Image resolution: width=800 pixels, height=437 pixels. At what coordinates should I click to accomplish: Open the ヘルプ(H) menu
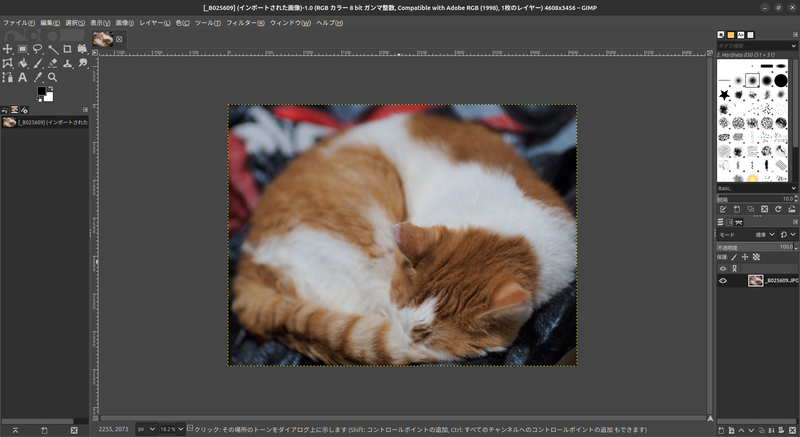pos(329,23)
